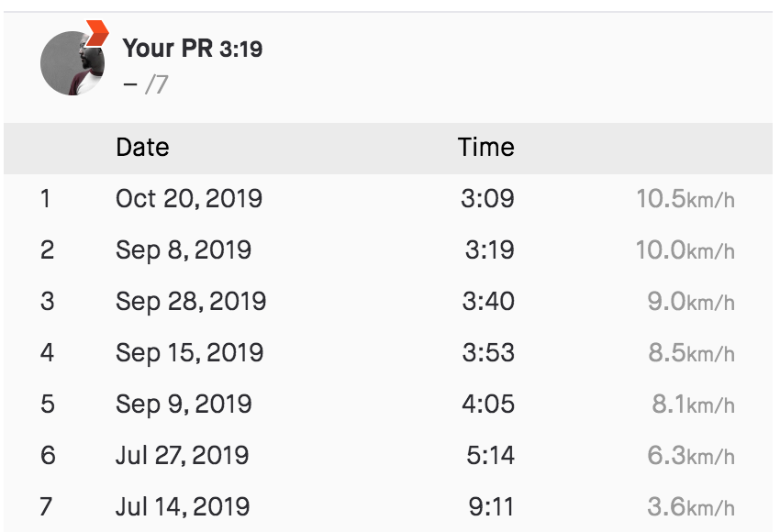Open the Sep 9, 2019 effort
This screenshot has width=780, height=532.
click(x=184, y=404)
